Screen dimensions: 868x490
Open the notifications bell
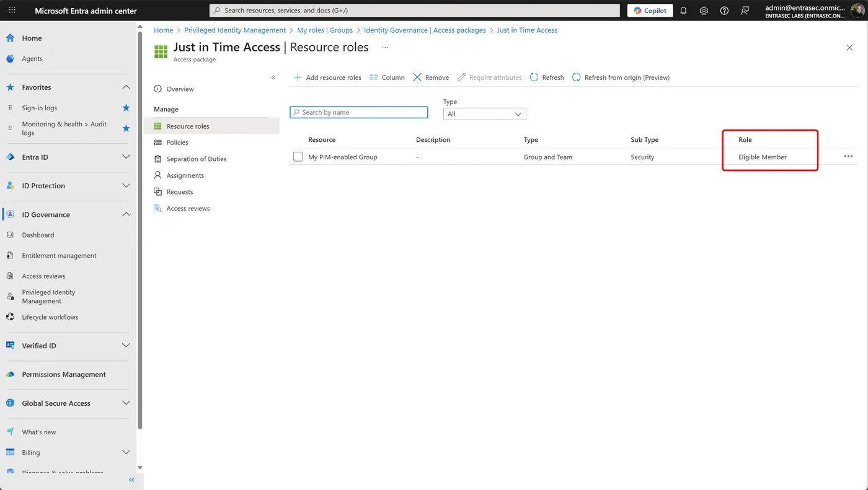(x=683, y=11)
